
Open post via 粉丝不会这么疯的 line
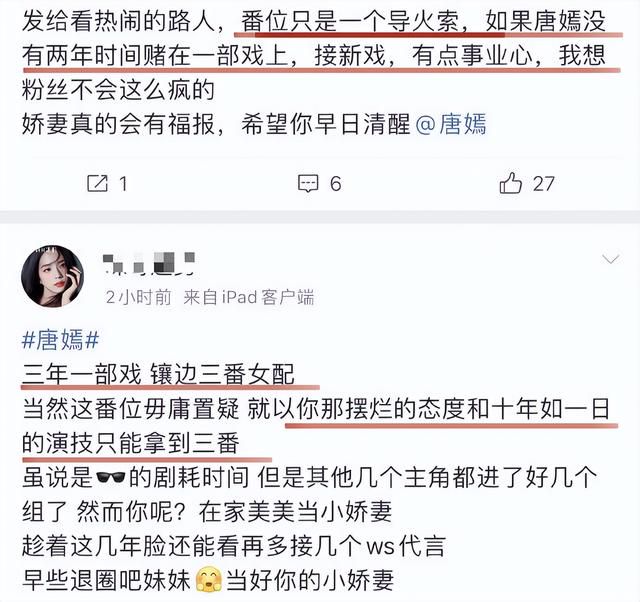118,90
